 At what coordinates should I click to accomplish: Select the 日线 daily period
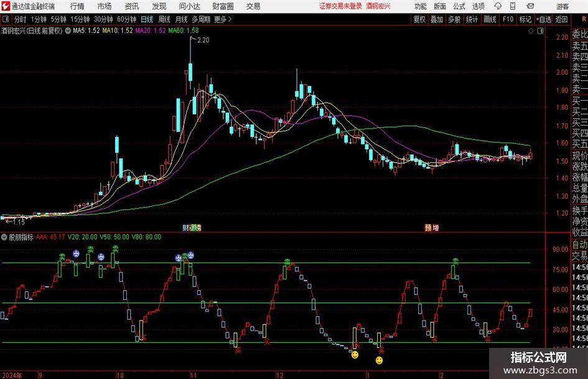click(147, 19)
